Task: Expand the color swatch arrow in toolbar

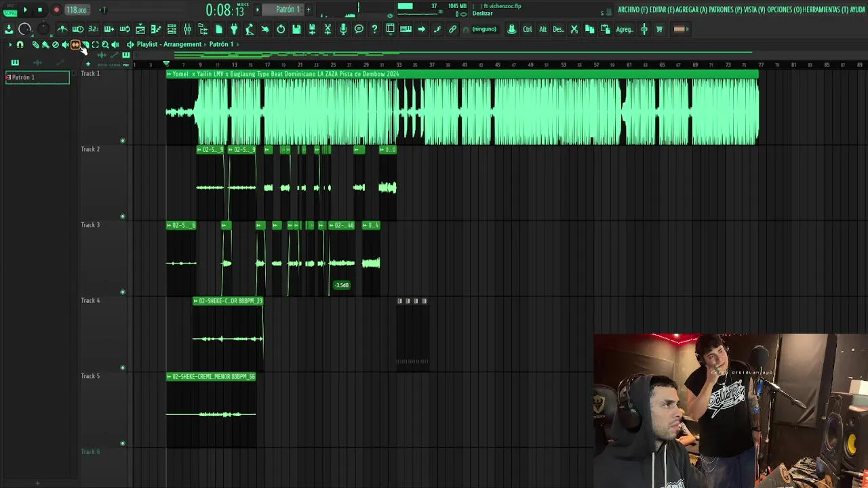Action: click(687, 29)
